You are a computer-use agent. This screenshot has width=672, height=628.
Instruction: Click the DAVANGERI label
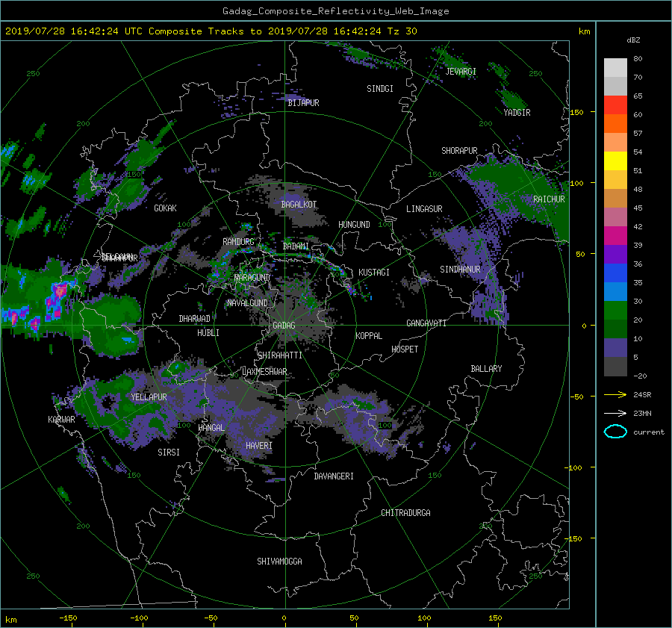point(334,476)
